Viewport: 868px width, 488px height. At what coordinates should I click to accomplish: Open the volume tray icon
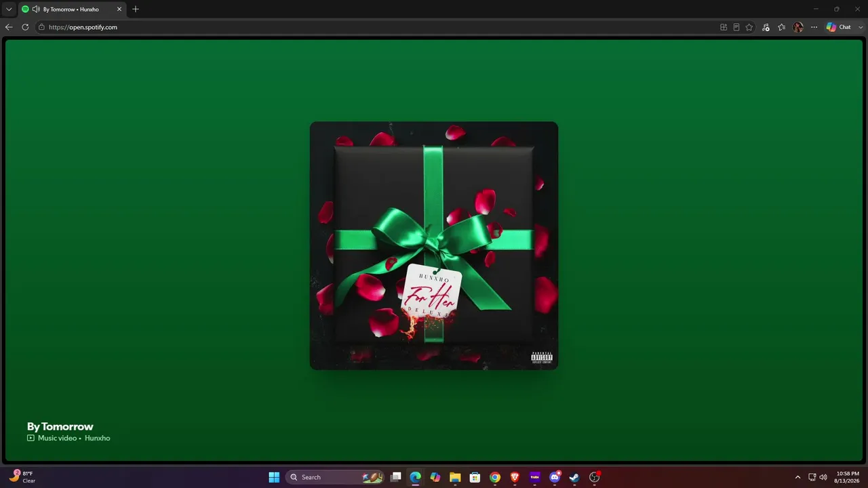[823, 477]
